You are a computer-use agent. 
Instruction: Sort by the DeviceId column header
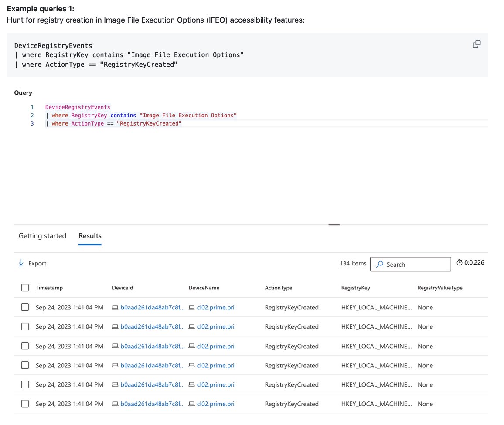click(x=123, y=288)
